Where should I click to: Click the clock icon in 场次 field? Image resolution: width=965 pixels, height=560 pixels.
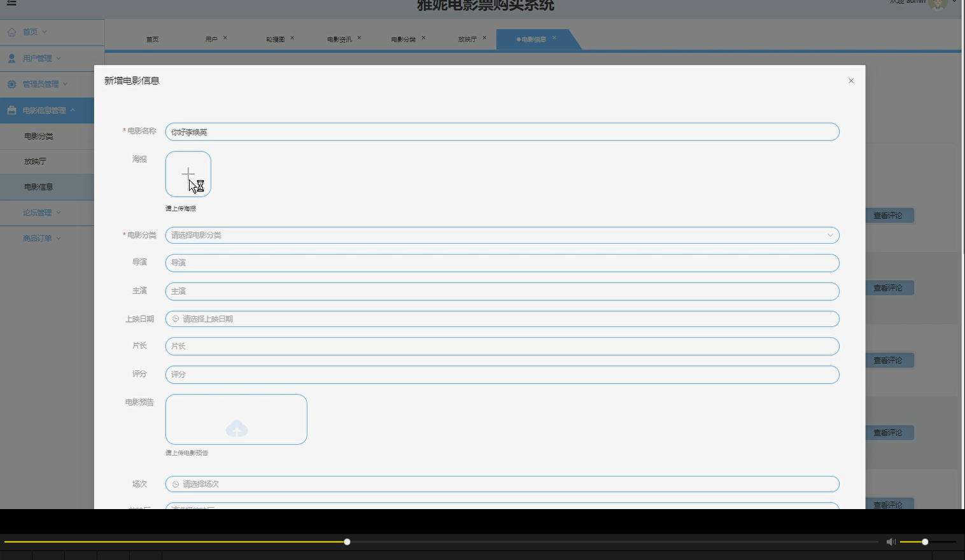[x=176, y=484]
